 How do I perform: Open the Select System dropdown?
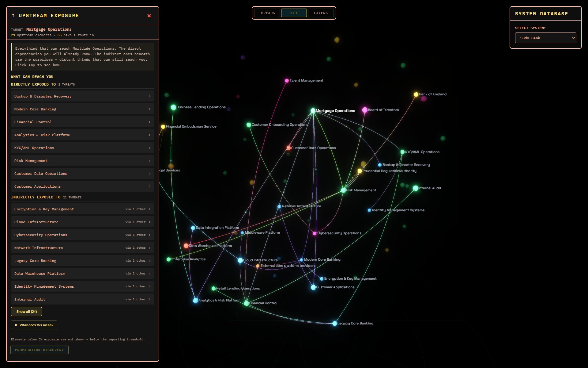pyautogui.click(x=545, y=38)
